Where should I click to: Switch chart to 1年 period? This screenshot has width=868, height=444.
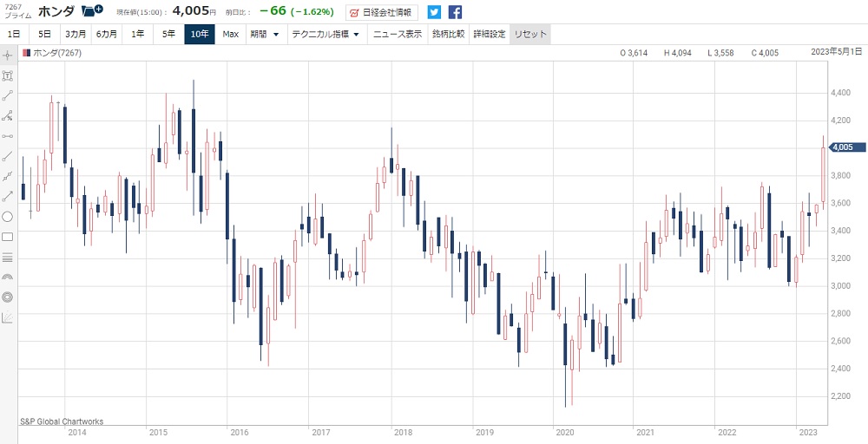(137, 35)
